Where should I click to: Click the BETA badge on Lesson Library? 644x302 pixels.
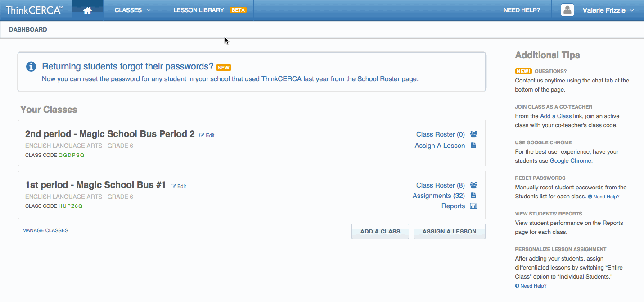tap(238, 10)
